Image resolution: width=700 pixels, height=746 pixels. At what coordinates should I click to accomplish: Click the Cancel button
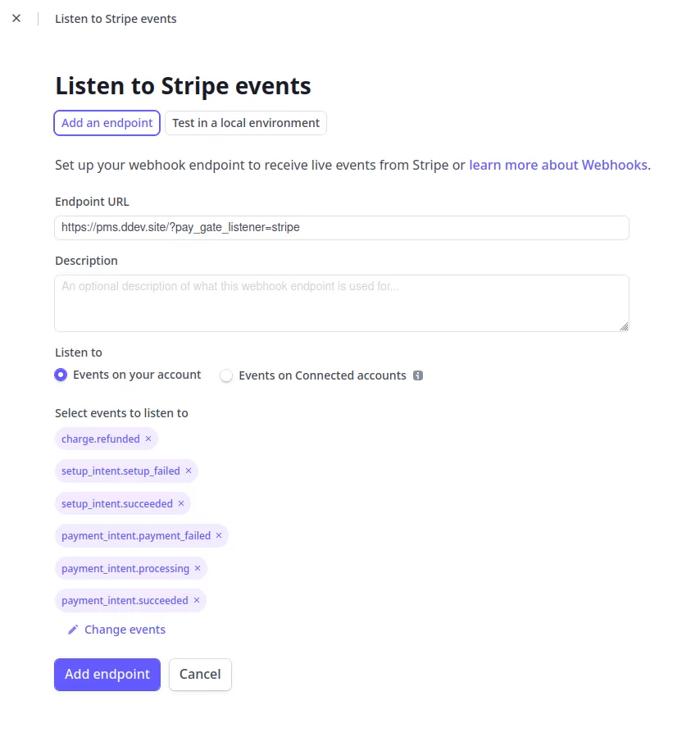pos(200,674)
